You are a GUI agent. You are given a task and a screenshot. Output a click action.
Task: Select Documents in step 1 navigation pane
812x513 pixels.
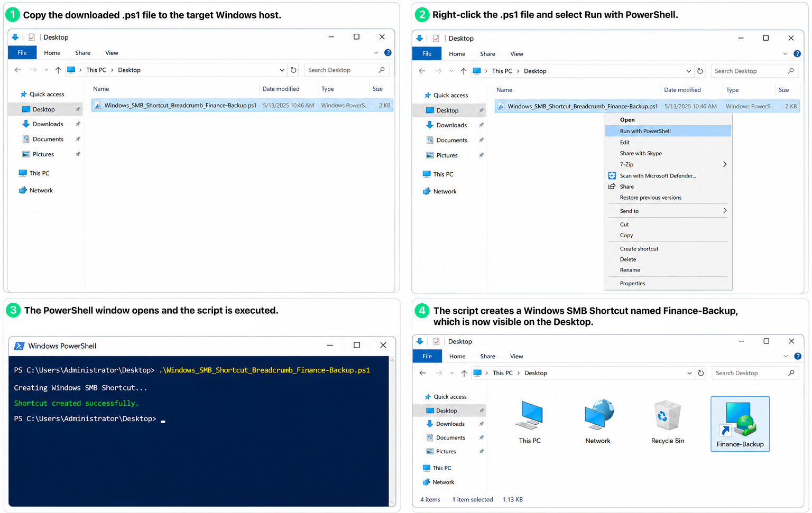48,139
